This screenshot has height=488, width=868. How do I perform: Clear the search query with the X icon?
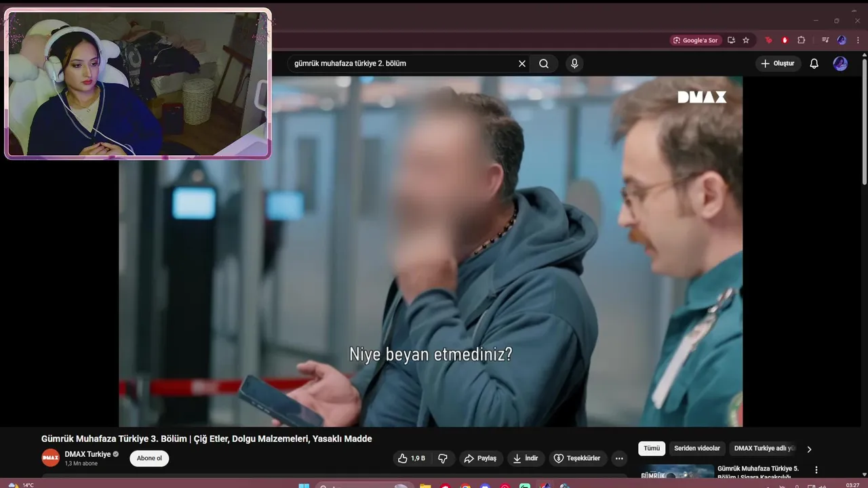coord(522,64)
